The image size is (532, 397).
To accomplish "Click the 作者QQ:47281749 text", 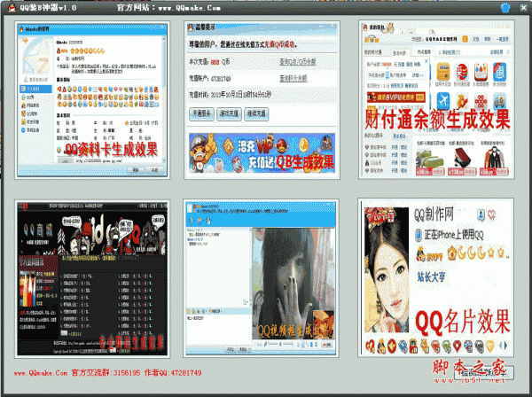I will click(173, 373).
